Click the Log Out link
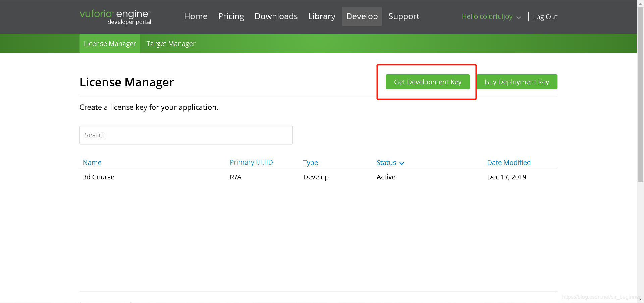Image resolution: width=644 pixels, height=303 pixels. click(x=545, y=17)
